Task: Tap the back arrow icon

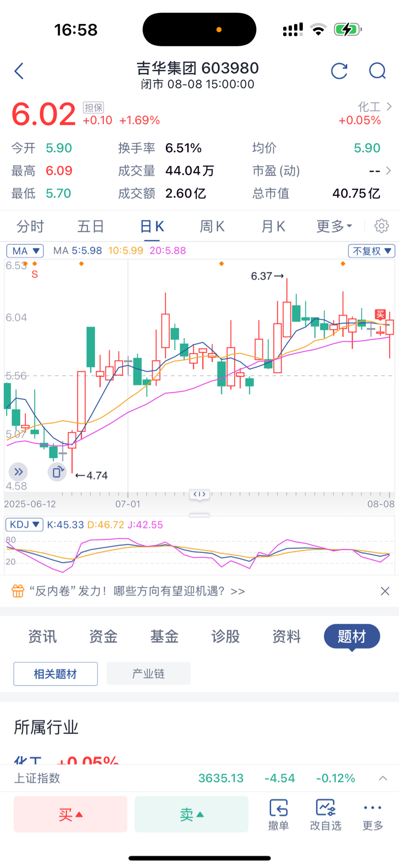Action: pos(19,71)
